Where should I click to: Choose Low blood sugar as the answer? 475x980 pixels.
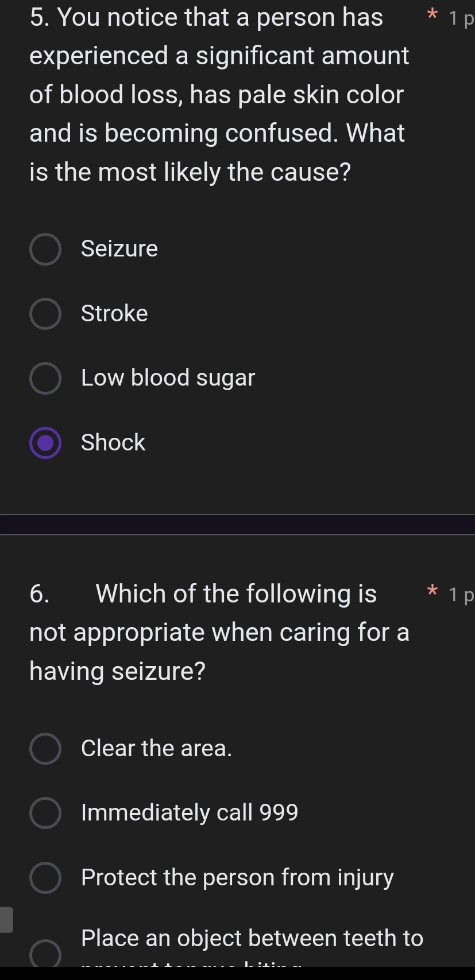(x=45, y=378)
